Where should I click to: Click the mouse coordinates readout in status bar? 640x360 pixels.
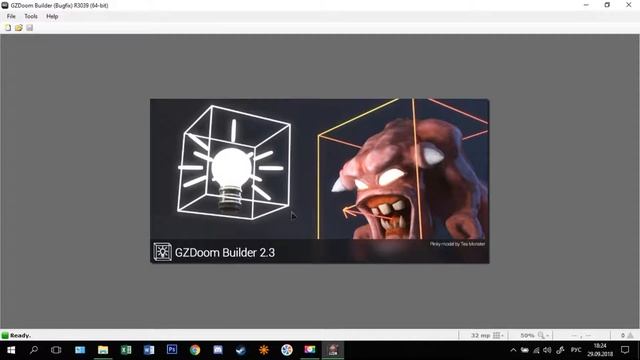582,336
